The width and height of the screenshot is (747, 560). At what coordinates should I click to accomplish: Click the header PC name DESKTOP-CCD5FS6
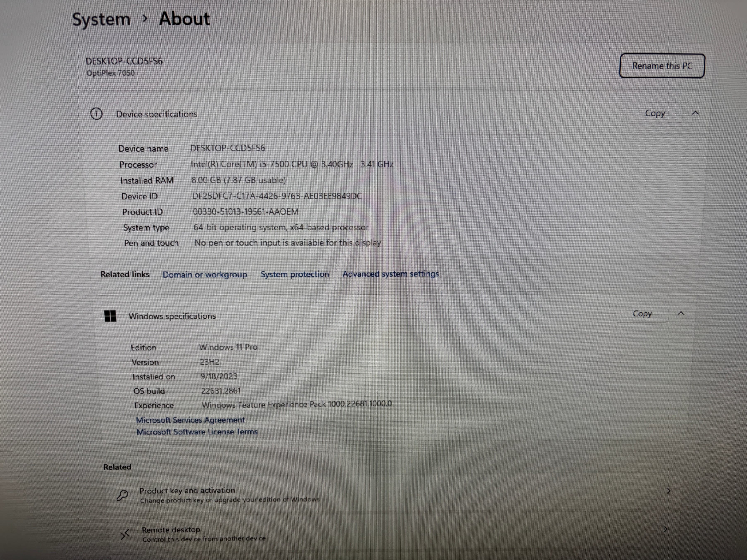pyautogui.click(x=124, y=61)
